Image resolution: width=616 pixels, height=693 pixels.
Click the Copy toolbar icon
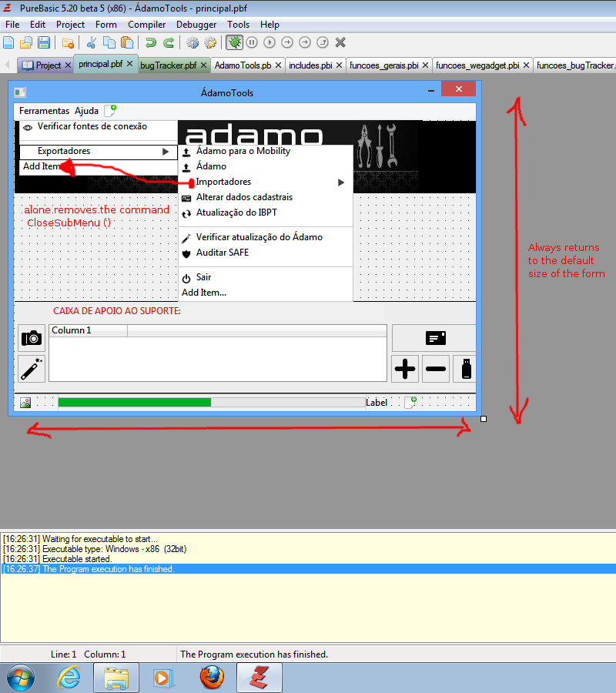point(109,42)
